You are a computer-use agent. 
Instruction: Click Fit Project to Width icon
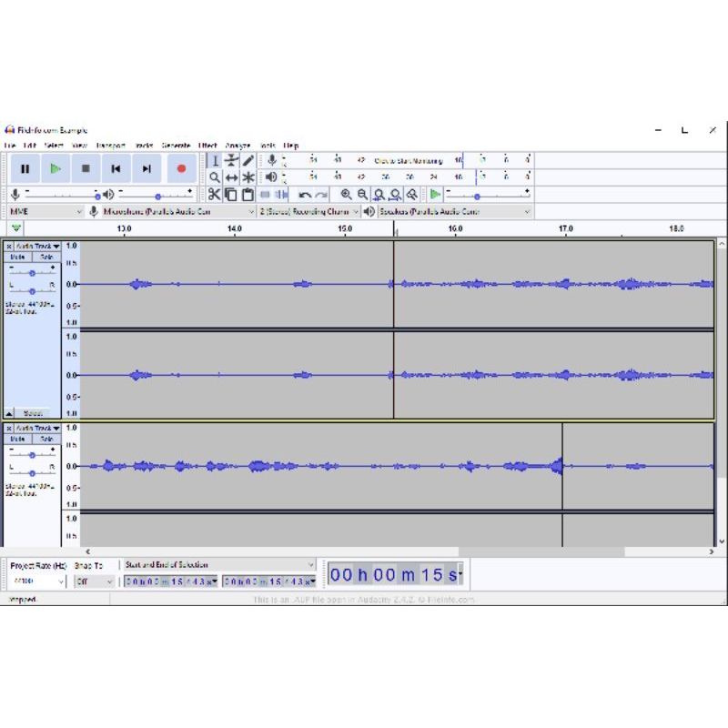tap(396, 195)
